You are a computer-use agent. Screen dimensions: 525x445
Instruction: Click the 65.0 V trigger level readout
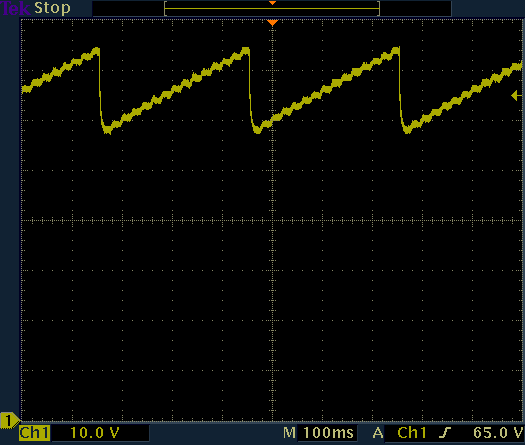tap(498, 433)
